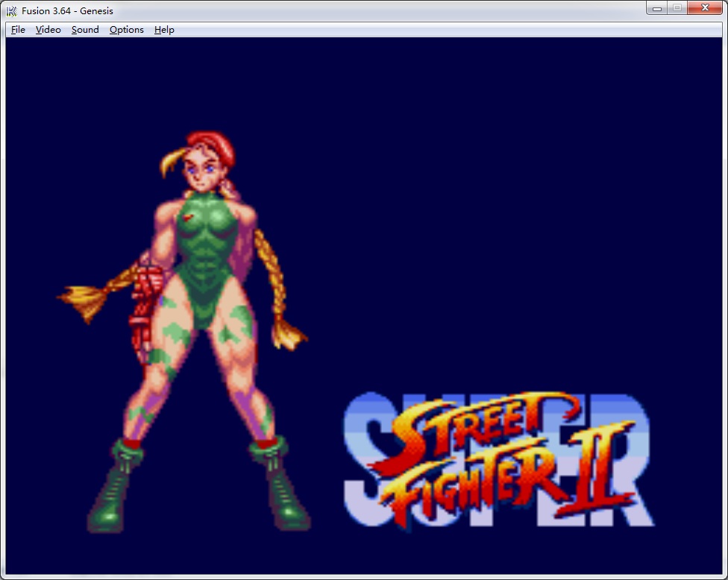Open the Help menu

pyautogui.click(x=164, y=30)
